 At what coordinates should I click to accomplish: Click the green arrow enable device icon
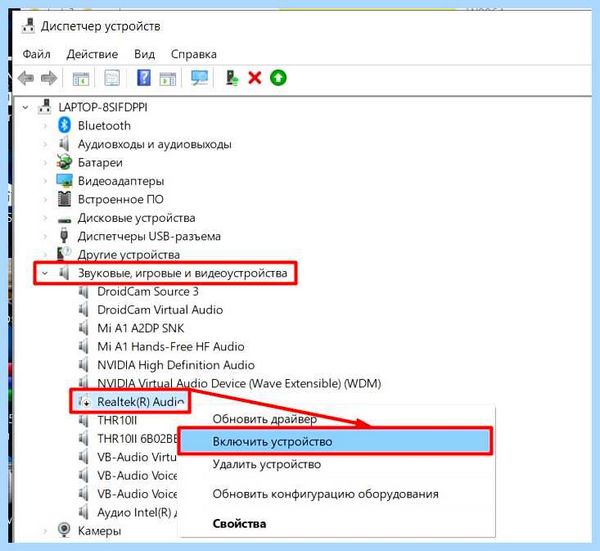(x=278, y=78)
